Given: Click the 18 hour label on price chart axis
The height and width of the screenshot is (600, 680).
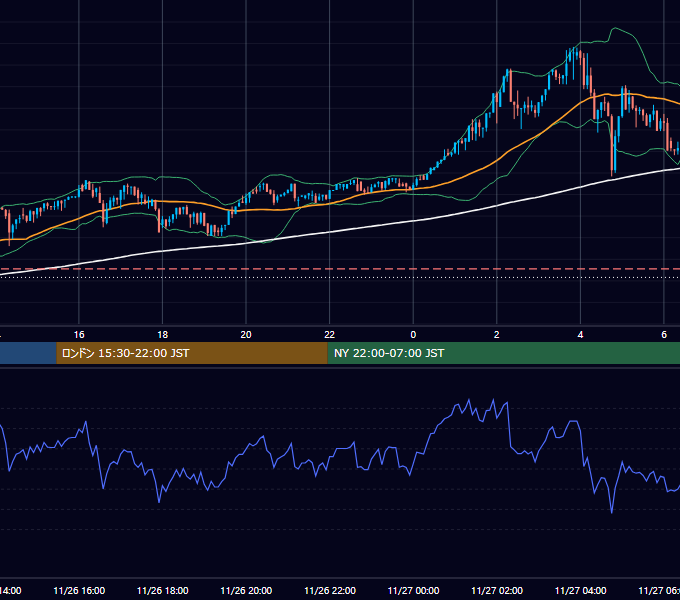Looking at the screenshot, I should tap(163, 335).
